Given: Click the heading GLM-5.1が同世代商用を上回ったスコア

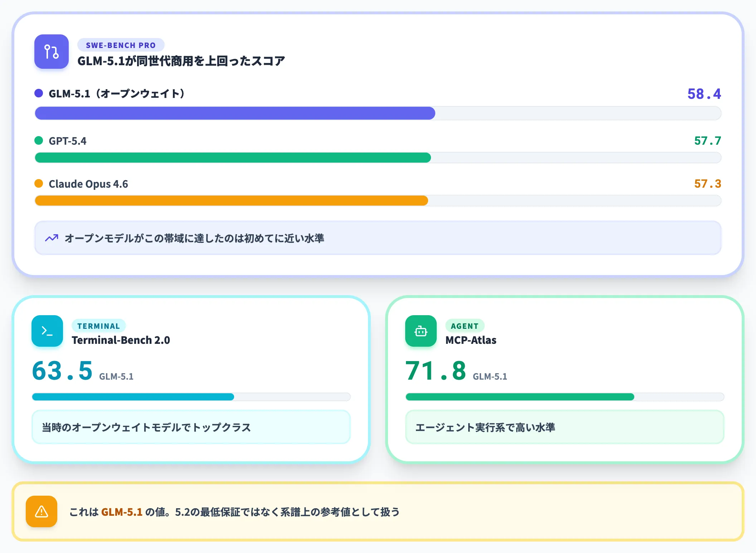Looking at the screenshot, I should point(181,61).
